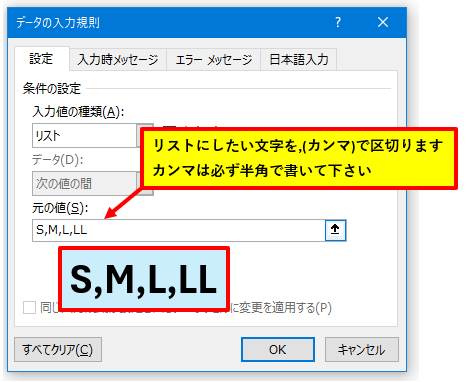Close the データの入力規則 dialog
467x382 pixels.
click(x=383, y=22)
